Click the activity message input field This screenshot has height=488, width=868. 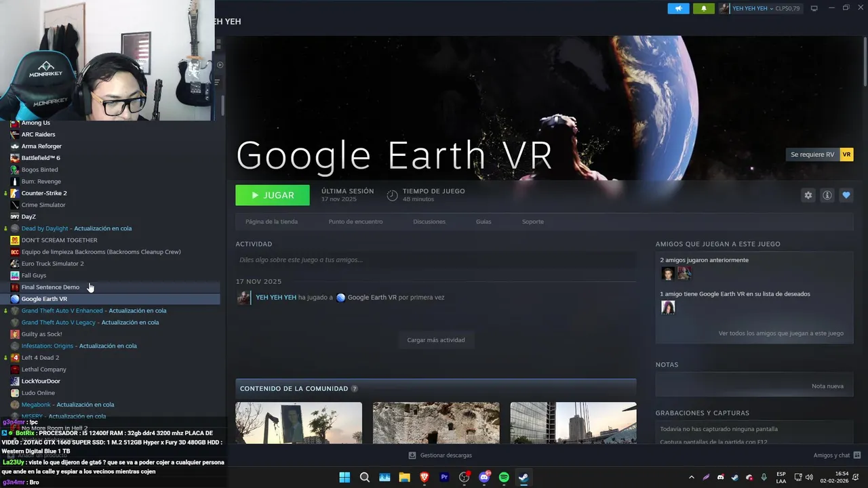tap(436, 260)
